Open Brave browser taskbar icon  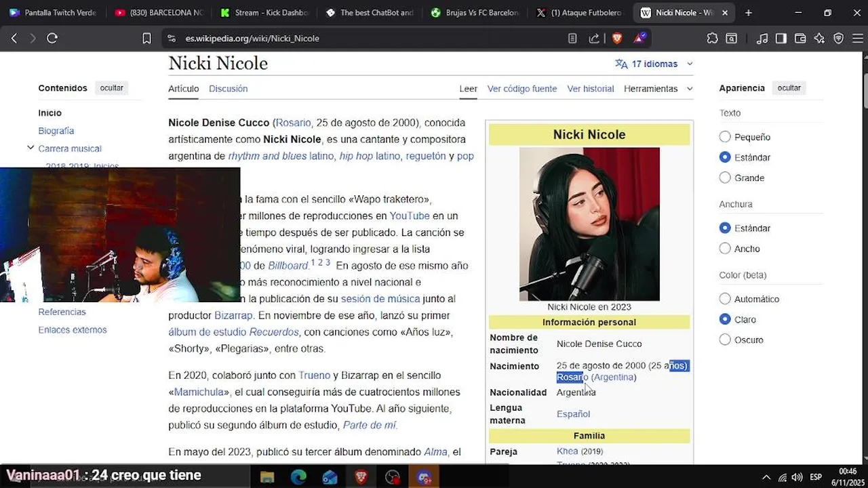pos(361,477)
